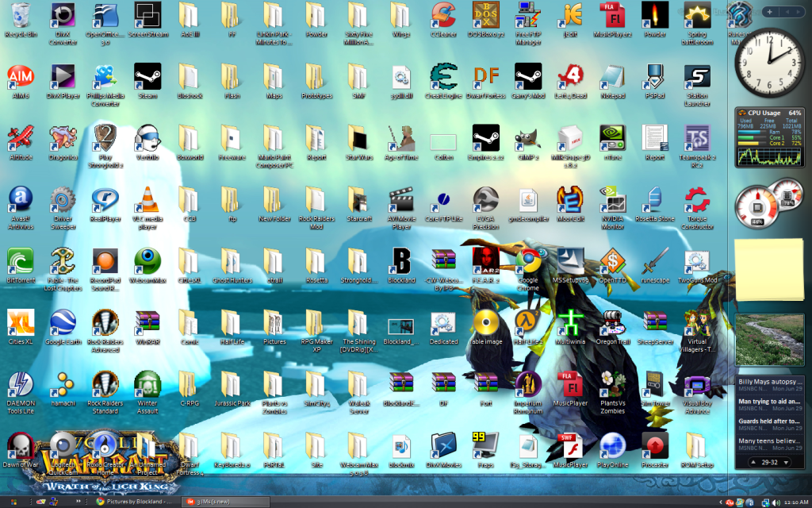Viewport: 812px width, 508px height.
Task: Click the yellow sticky note gadget
Action: pyautogui.click(x=769, y=270)
